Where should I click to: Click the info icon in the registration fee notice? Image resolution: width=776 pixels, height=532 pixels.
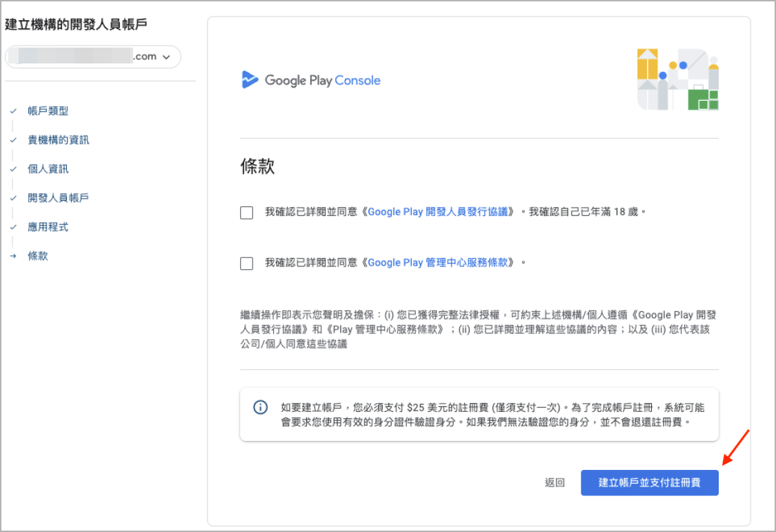[x=260, y=407]
